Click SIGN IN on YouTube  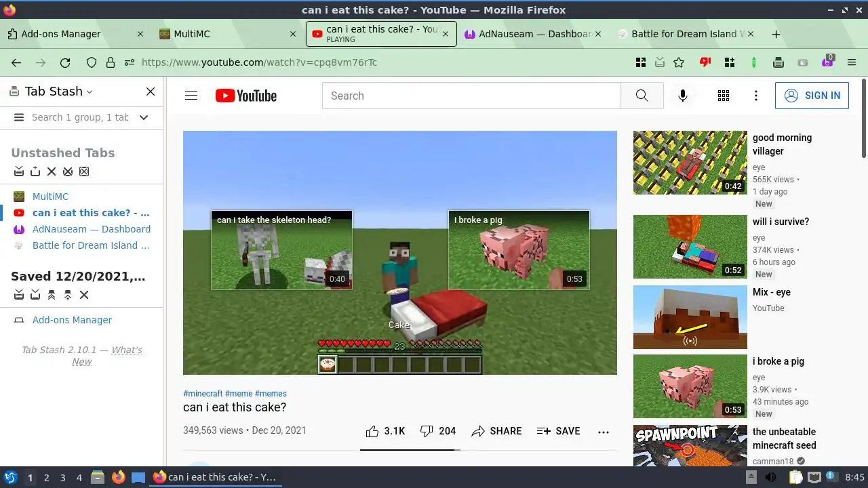[x=812, y=96]
